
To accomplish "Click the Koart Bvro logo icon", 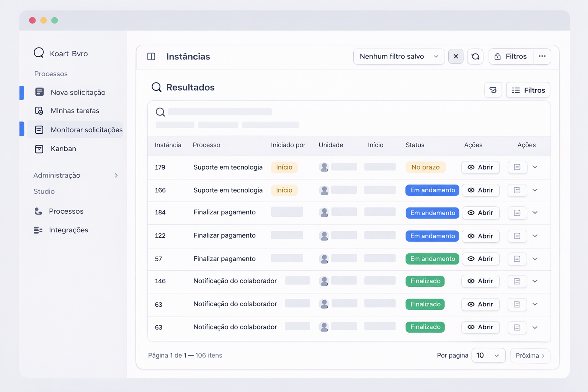I will click(39, 53).
